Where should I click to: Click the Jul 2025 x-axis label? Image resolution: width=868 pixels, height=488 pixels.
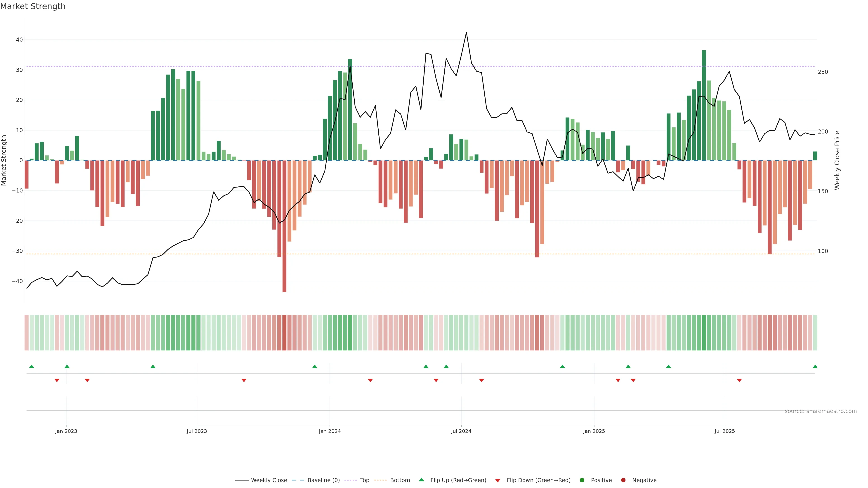coord(724,431)
